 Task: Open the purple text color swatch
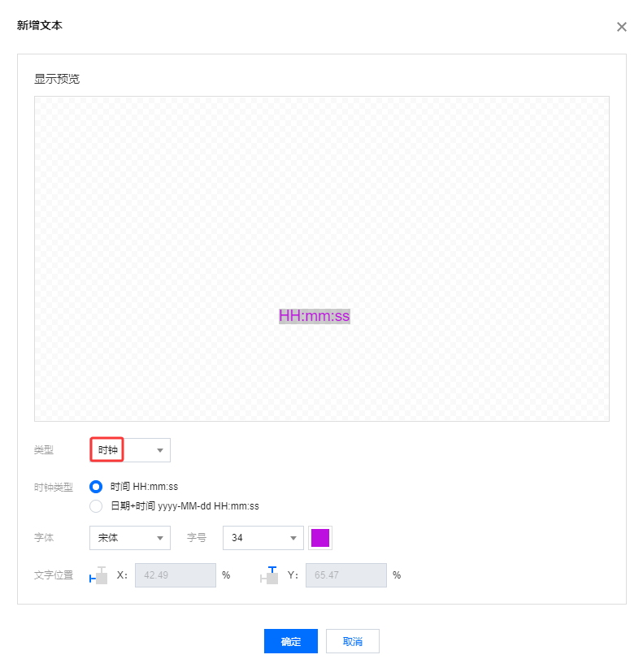pyautogui.click(x=319, y=538)
